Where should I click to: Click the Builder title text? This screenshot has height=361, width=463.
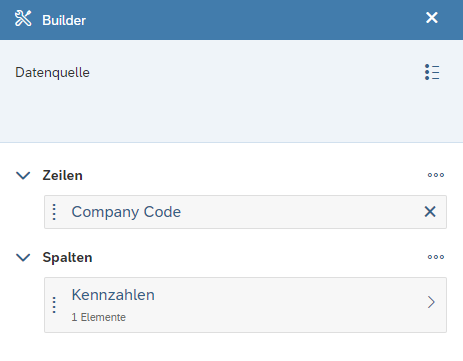coord(64,20)
